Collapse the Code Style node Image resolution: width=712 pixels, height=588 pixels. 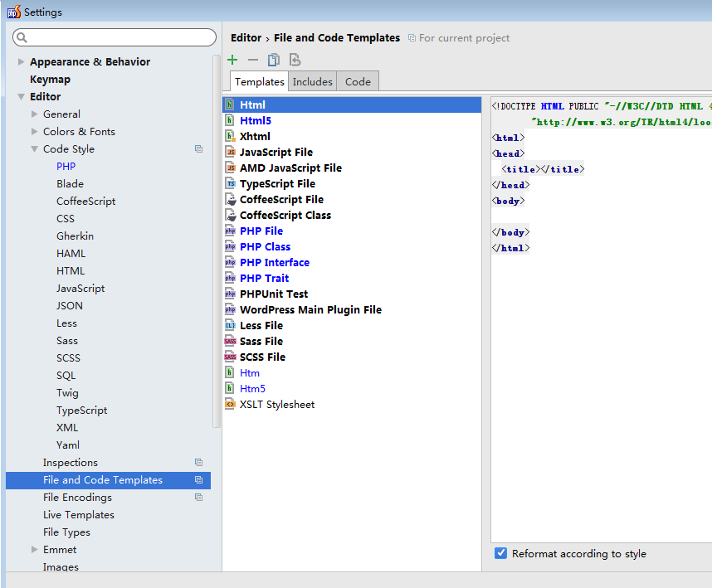[x=35, y=148]
